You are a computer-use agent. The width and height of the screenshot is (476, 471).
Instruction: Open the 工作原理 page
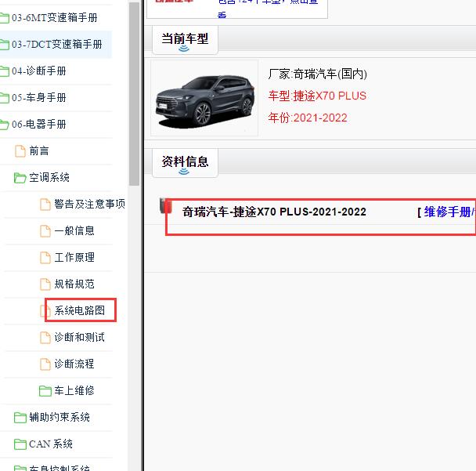tap(74, 257)
